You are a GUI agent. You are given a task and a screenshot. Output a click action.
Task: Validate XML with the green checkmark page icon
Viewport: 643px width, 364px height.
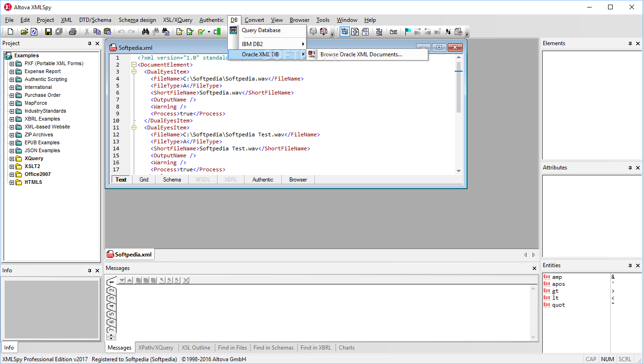point(190,32)
